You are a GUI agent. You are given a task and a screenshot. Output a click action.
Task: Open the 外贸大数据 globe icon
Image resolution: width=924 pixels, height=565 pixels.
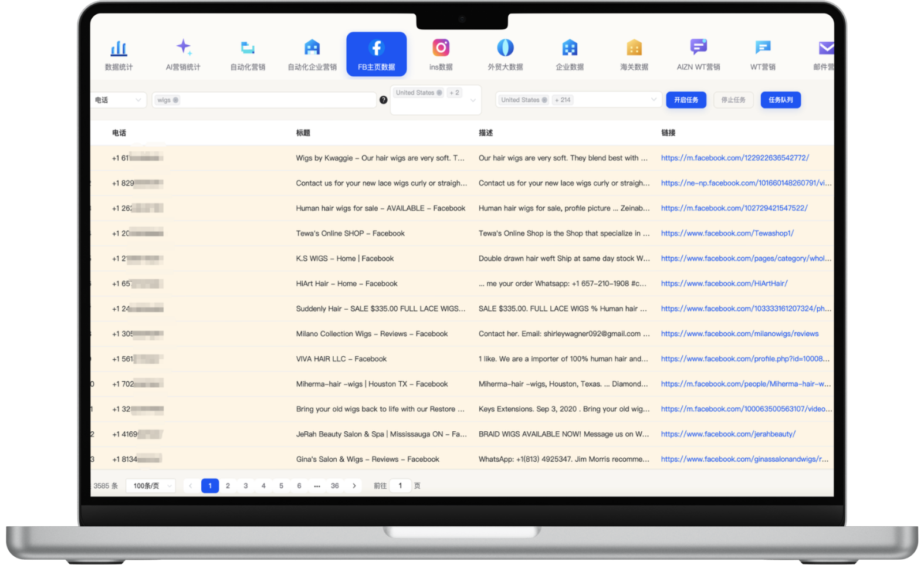point(505,48)
